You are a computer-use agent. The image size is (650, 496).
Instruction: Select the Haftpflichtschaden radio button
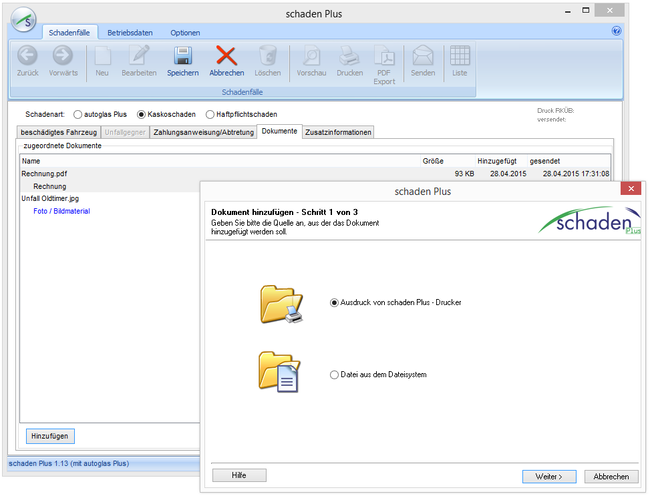[x=210, y=114]
